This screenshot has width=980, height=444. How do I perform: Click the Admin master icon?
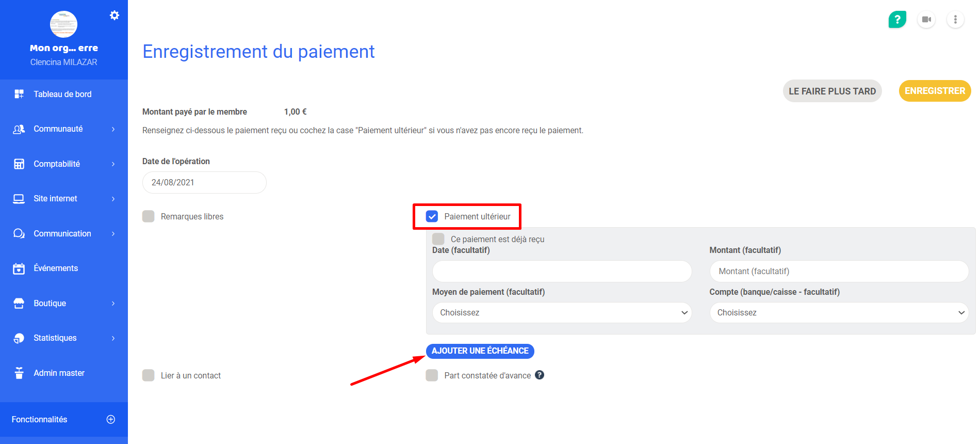point(19,373)
